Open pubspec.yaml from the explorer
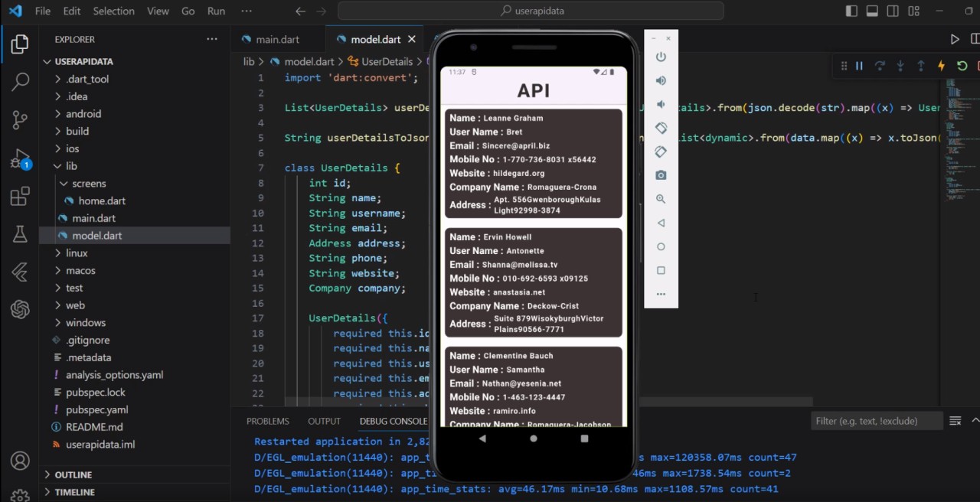Screen dimensions: 980x502 click(x=96, y=409)
